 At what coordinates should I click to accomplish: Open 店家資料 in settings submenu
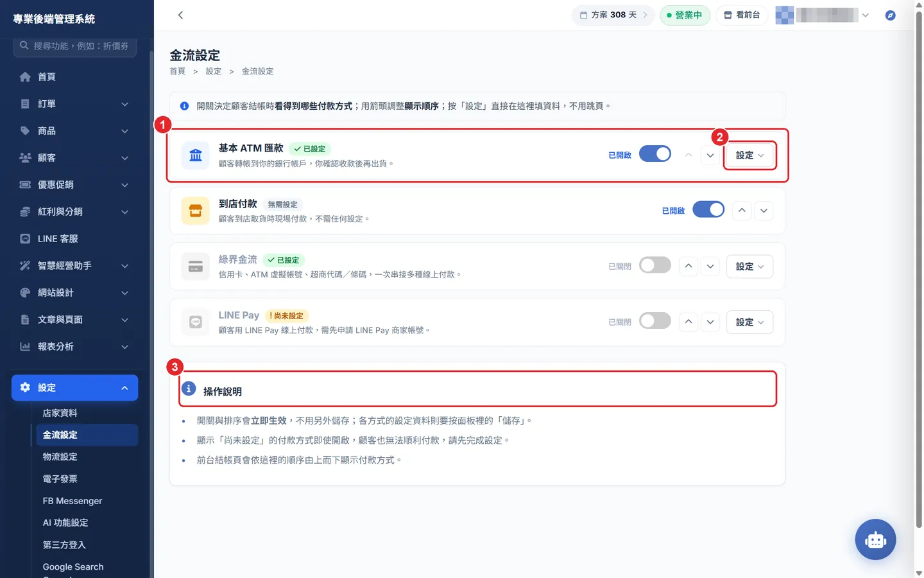click(x=60, y=413)
